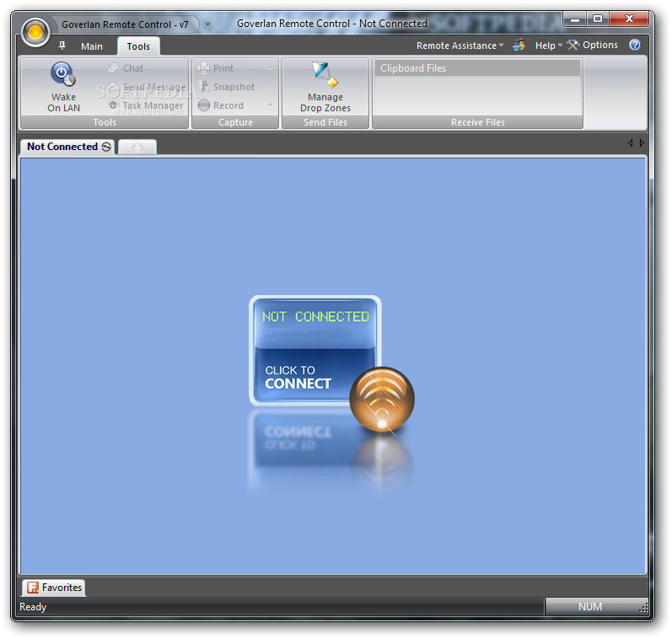The height and width of the screenshot is (639, 672).
Task: Switch to the Main ribbon tab
Action: pos(92,46)
